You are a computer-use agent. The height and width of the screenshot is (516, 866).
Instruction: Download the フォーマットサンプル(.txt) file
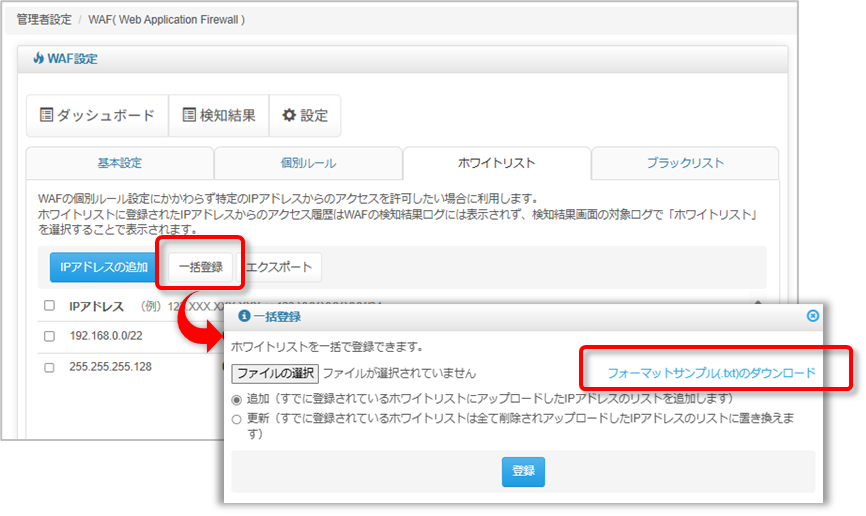click(x=711, y=373)
